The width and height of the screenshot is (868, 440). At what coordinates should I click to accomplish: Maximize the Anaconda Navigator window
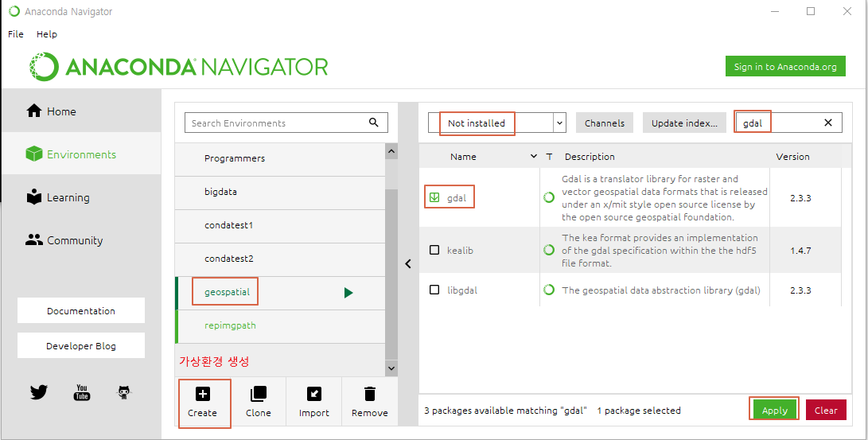coord(811,11)
